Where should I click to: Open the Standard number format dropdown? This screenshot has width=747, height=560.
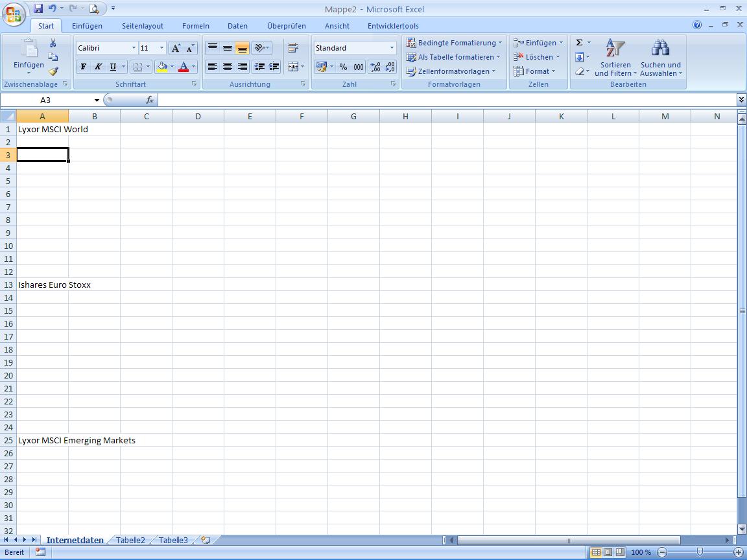click(392, 48)
